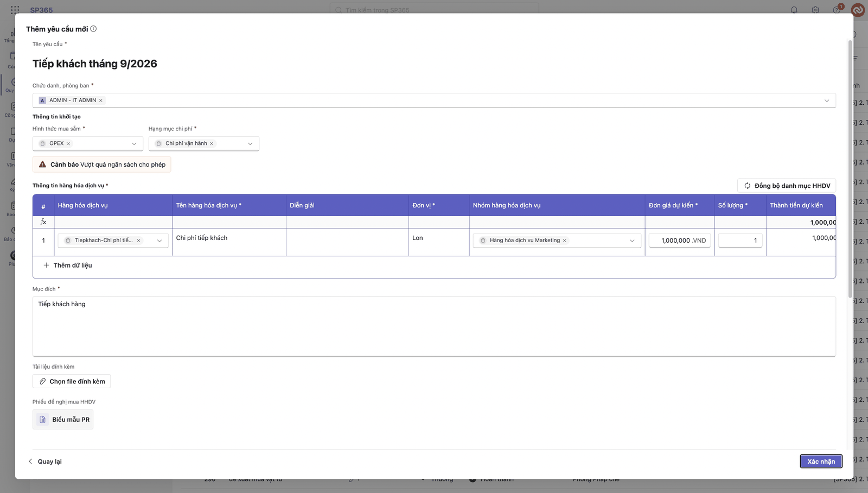Image resolution: width=868 pixels, height=493 pixels.
Task: Open the help icon in the SP365 header
Action: [x=837, y=10]
